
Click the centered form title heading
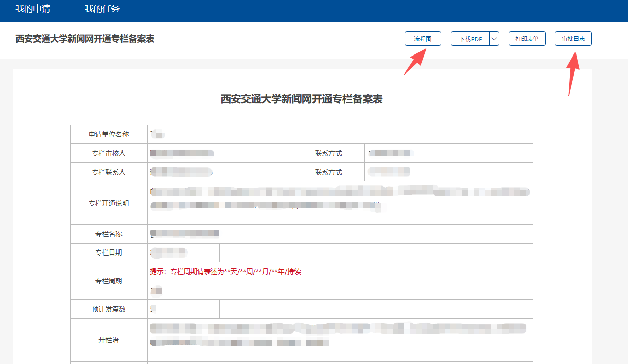coord(302,100)
